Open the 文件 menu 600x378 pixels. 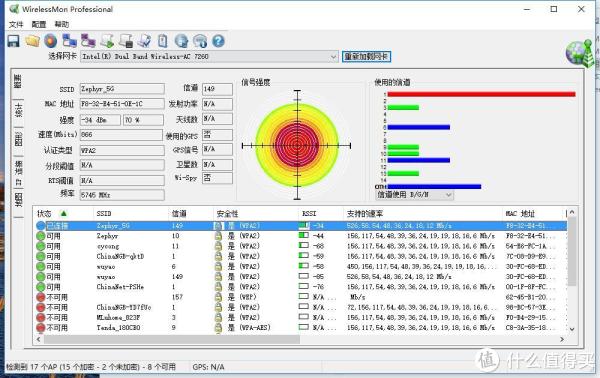coord(16,24)
